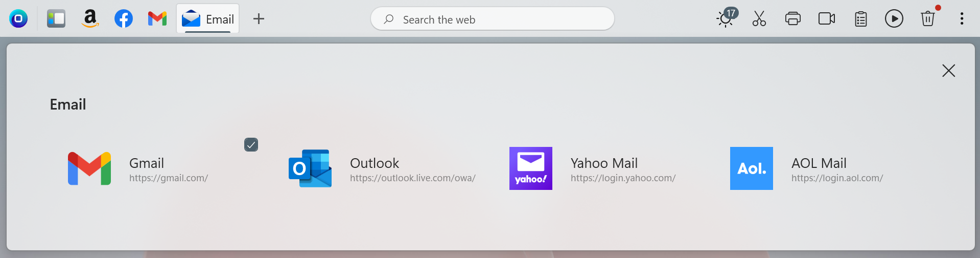The height and width of the screenshot is (258, 980).
Task: Open the Amazon shortcut
Action: point(90,19)
